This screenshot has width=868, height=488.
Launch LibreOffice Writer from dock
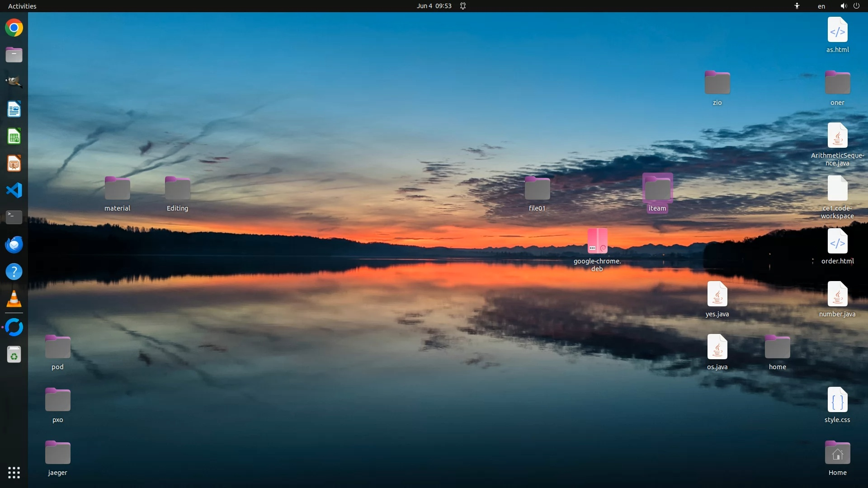click(14, 109)
